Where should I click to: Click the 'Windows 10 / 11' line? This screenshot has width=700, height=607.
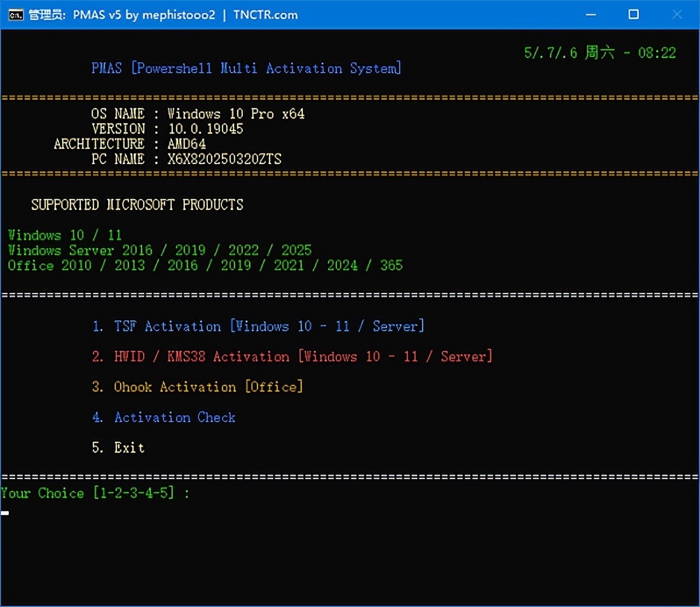65,235
